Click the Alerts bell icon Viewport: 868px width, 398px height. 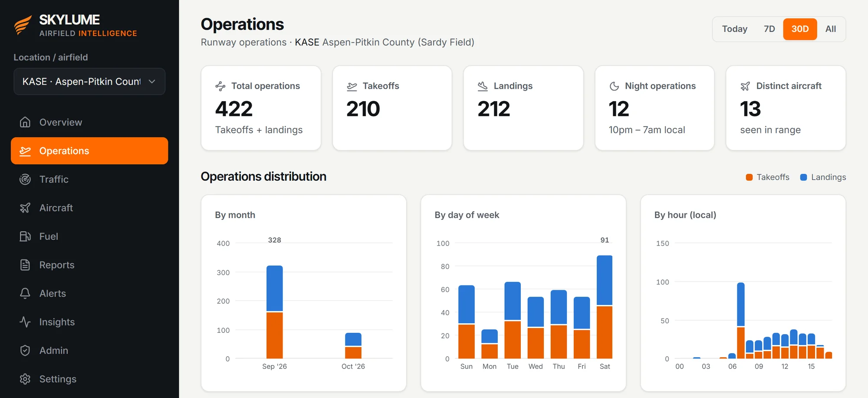tap(25, 293)
